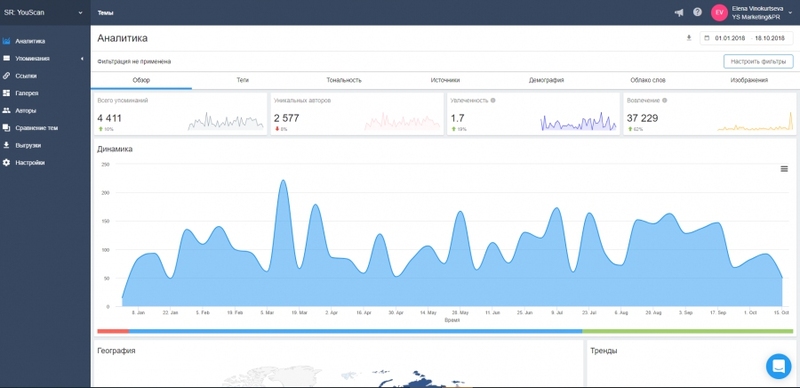Switch to the Обзор tab
The image size is (800, 388).
[x=141, y=80]
